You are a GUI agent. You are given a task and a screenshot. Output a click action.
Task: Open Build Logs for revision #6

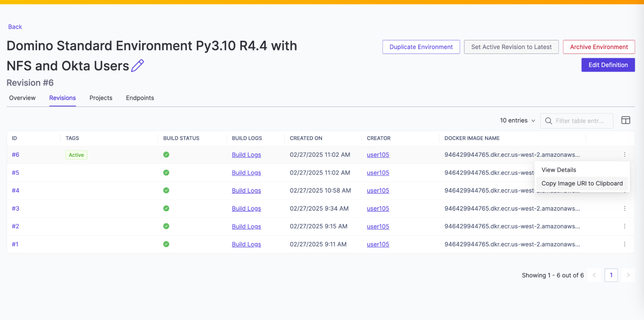(x=246, y=155)
